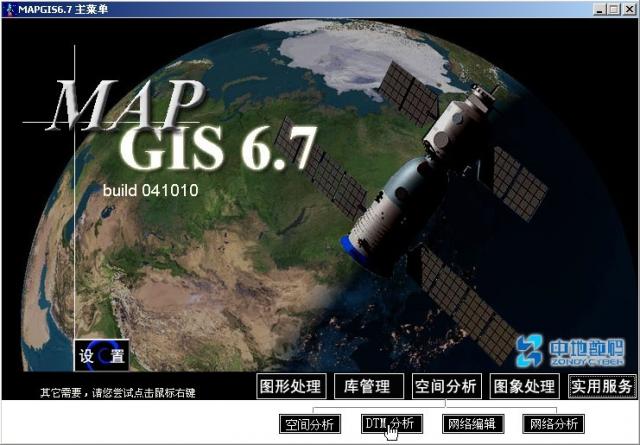Viewport: 640px width, 445px height.
Task: Click the right-click hint text at bottom left
Action: 117,393
